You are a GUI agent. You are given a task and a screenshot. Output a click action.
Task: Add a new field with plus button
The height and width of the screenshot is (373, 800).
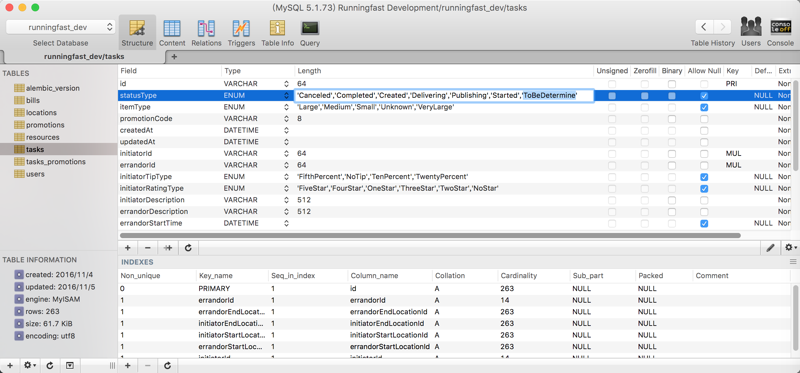pyautogui.click(x=128, y=248)
